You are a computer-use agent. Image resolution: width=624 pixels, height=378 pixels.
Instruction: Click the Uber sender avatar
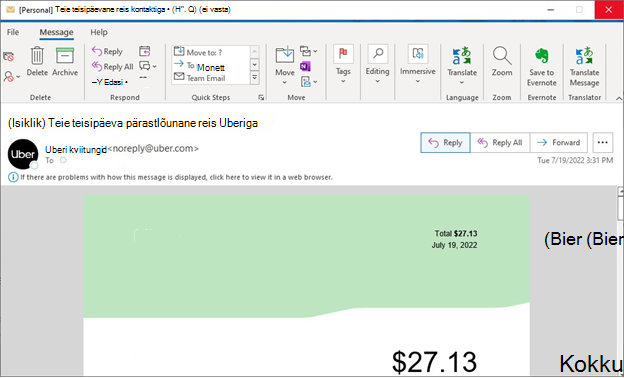coord(23,154)
